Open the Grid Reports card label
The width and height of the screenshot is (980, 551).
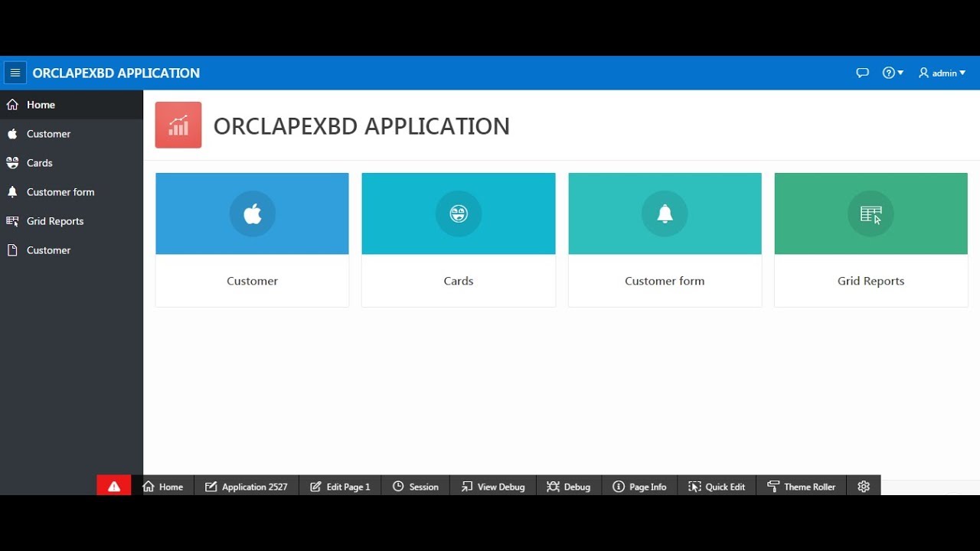(871, 281)
